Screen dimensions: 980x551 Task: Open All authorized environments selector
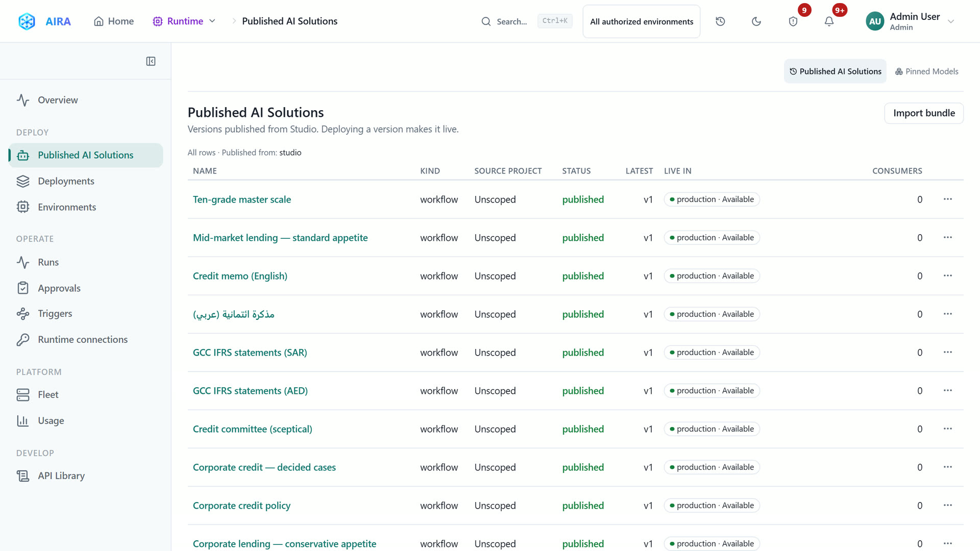point(642,21)
